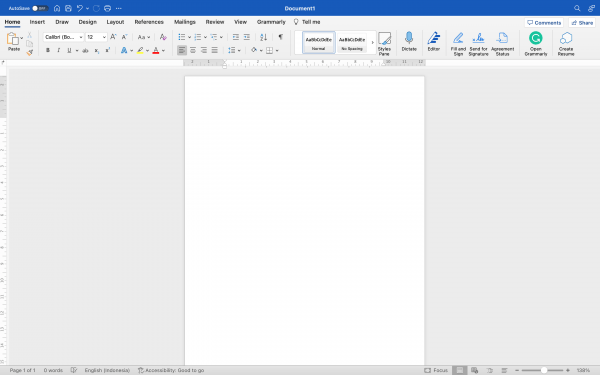Screen dimensions: 600x375
Task: Switch to the Insert tab
Action: click(37, 22)
